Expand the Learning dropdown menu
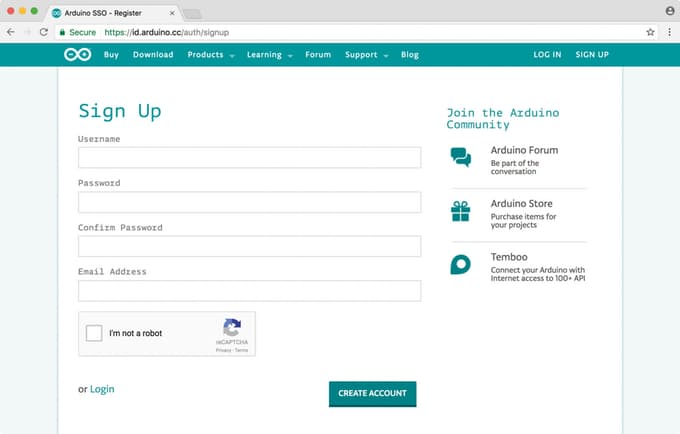This screenshot has height=434, width=680. 269,55
